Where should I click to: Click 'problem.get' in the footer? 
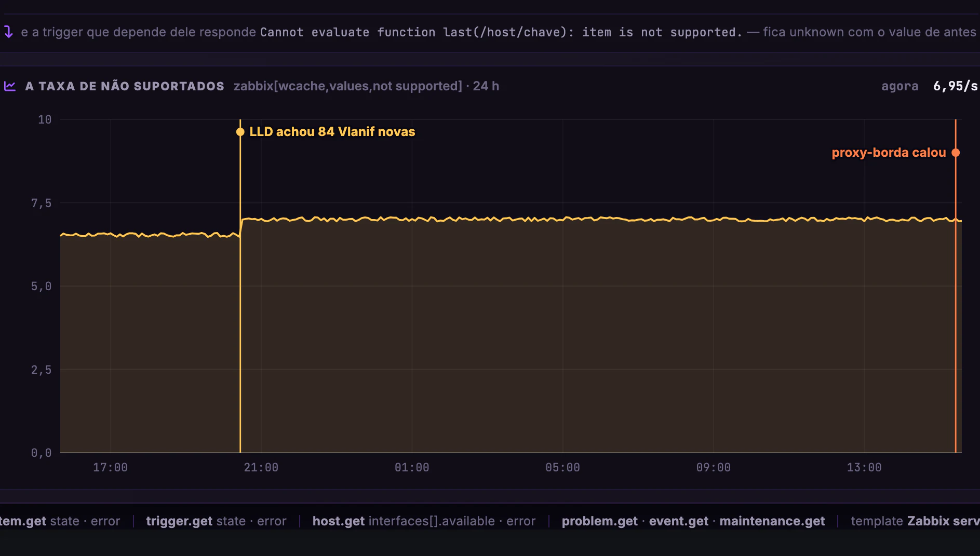[600, 521]
